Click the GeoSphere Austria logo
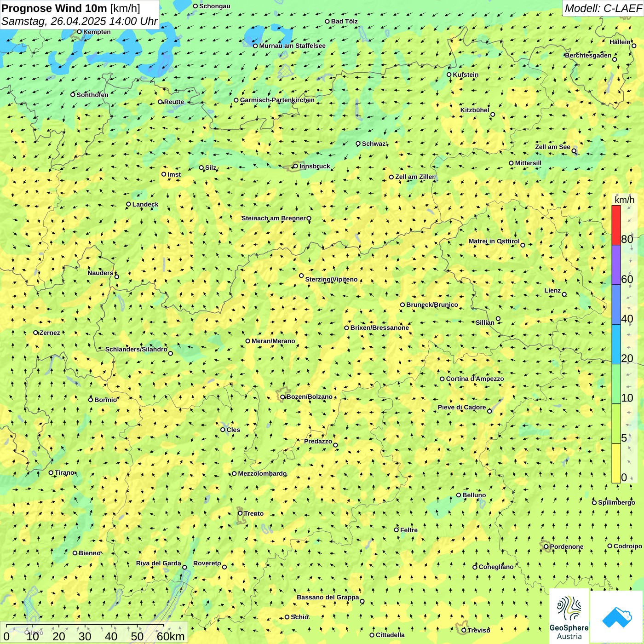 click(569, 616)
